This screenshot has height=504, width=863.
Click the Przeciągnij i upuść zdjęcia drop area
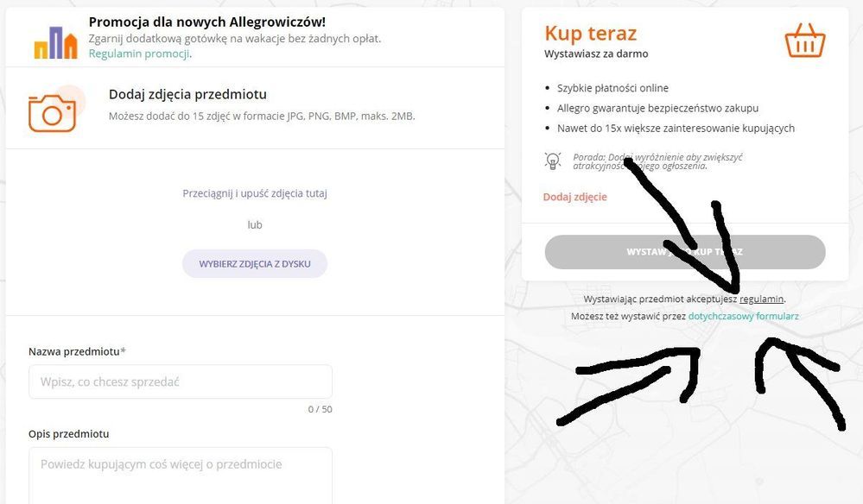pyautogui.click(x=255, y=193)
